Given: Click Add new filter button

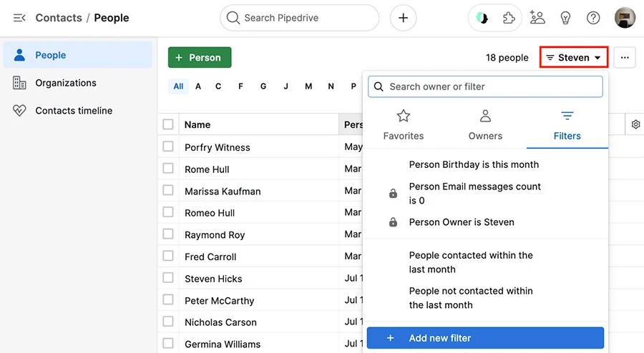Looking at the screenshot, I should [485, 338].
